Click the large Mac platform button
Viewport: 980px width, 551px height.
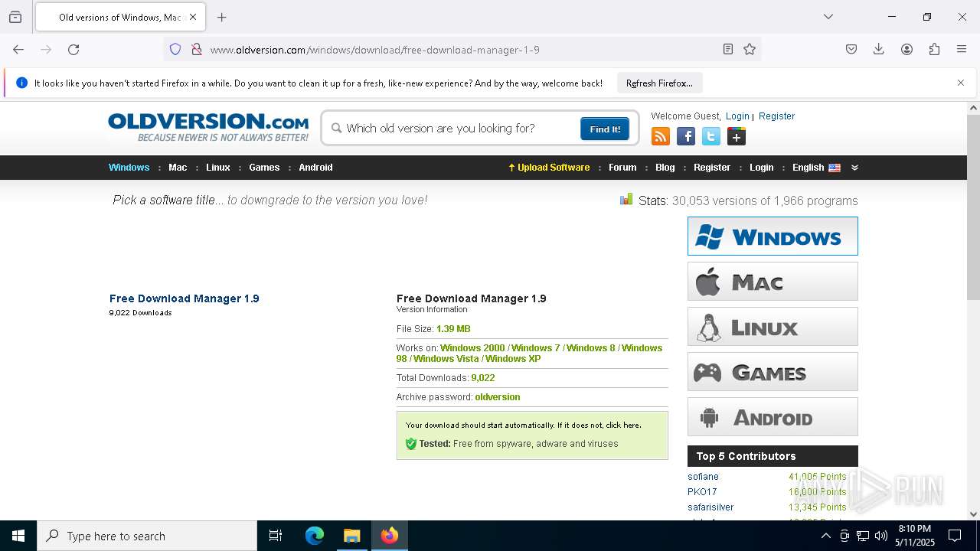click(773, 281)
